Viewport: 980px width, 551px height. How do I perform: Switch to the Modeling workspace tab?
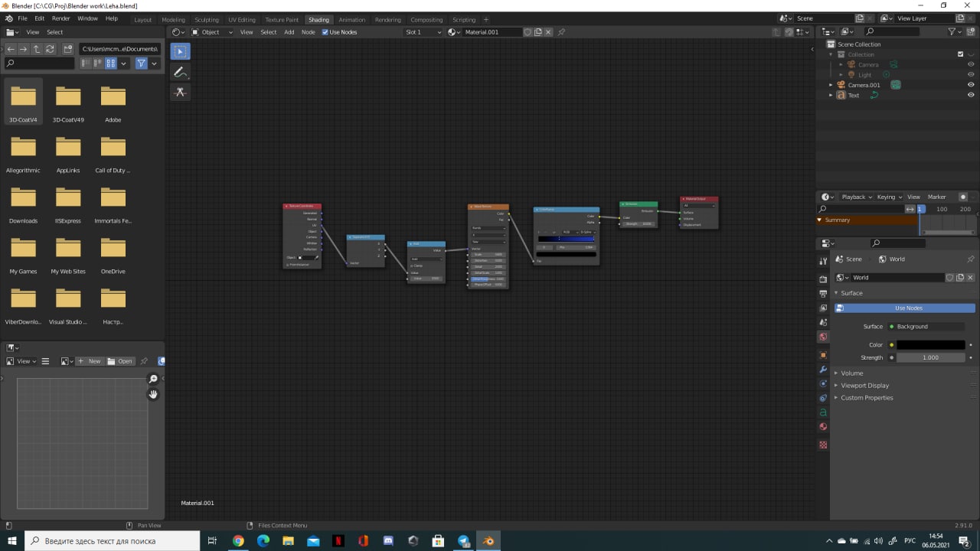coord(173,20)
